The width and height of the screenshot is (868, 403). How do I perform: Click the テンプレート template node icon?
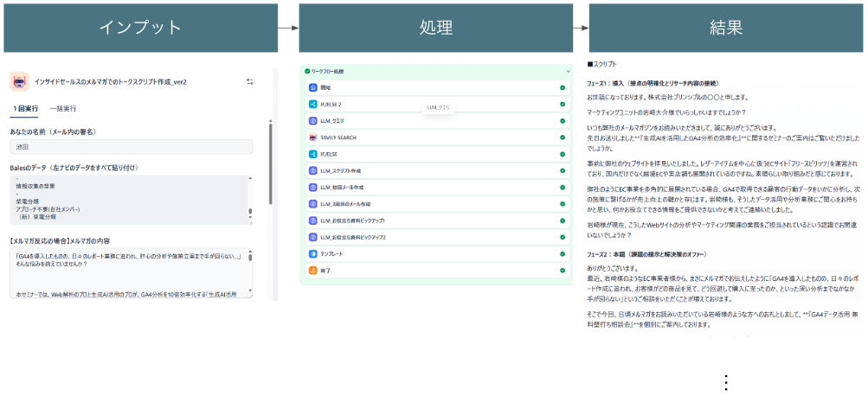[313, 254]
